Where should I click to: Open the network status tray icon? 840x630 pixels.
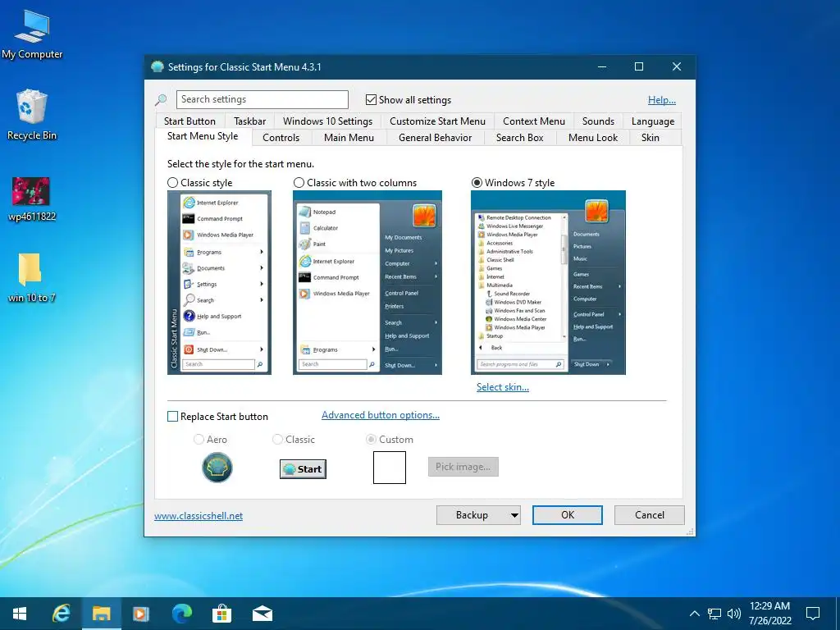(714, 614)
